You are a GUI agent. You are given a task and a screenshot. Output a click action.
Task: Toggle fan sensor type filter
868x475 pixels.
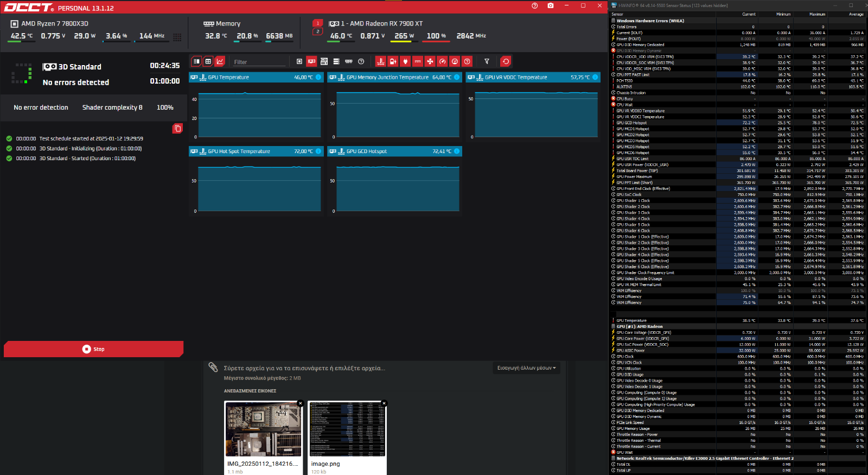[430, 61]
